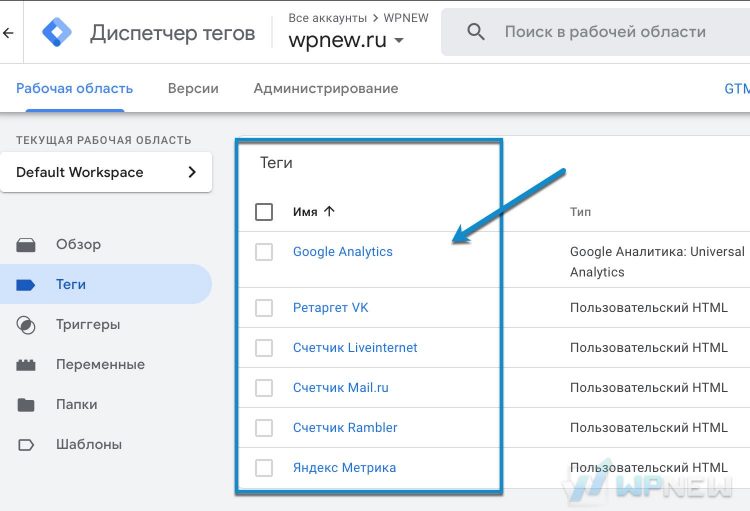Open the Счетчик Liveinternet tag link

[x=355, y=348]
